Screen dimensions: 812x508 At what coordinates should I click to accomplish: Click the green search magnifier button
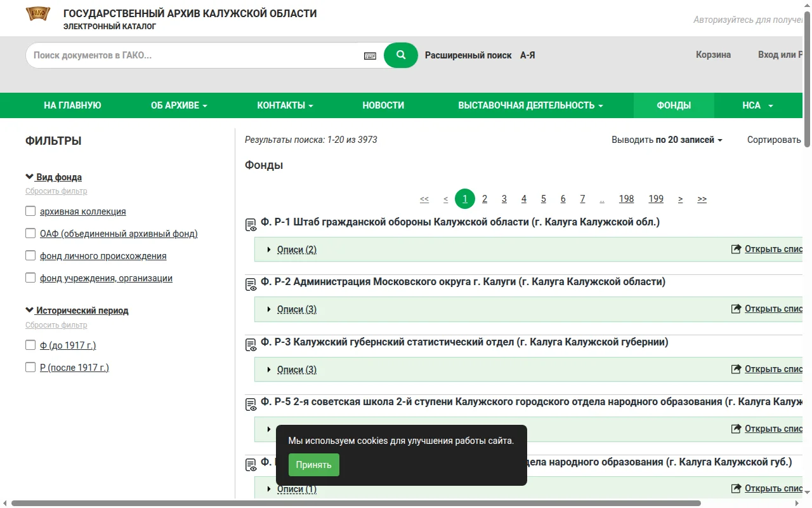click(x=401, y=55)
